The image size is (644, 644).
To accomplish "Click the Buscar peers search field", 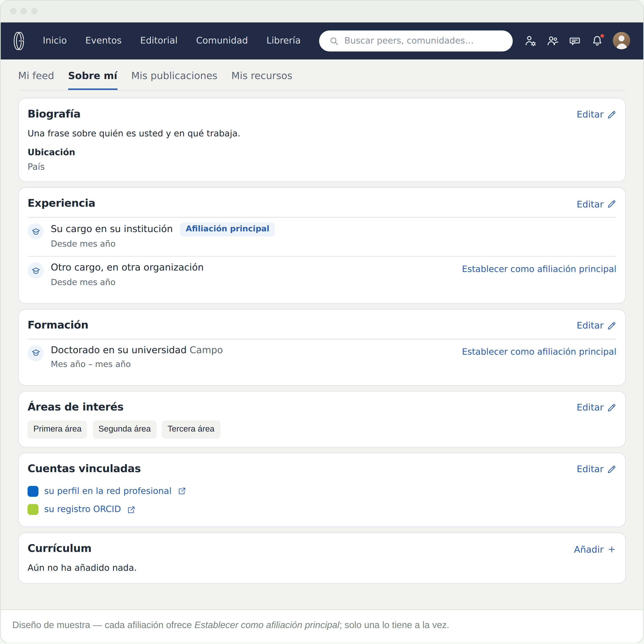I will (416, 41).
